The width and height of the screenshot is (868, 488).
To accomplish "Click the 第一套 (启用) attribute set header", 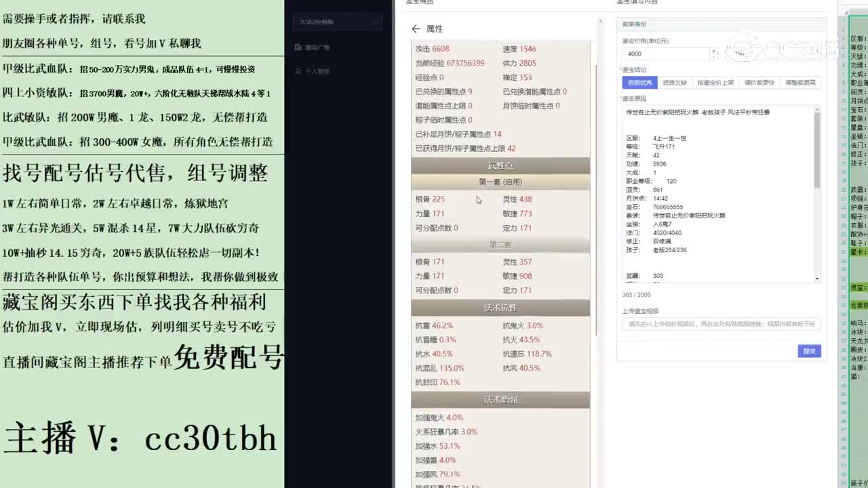I will (500, 182).
